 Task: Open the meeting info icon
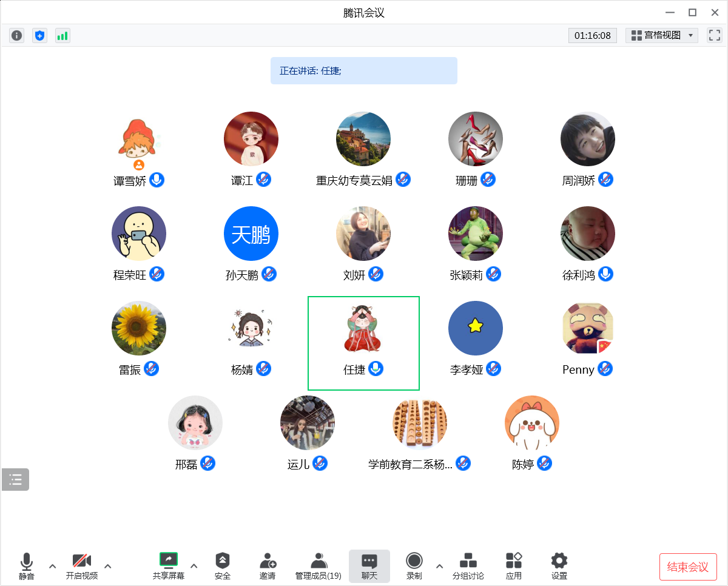coord(16,36)
